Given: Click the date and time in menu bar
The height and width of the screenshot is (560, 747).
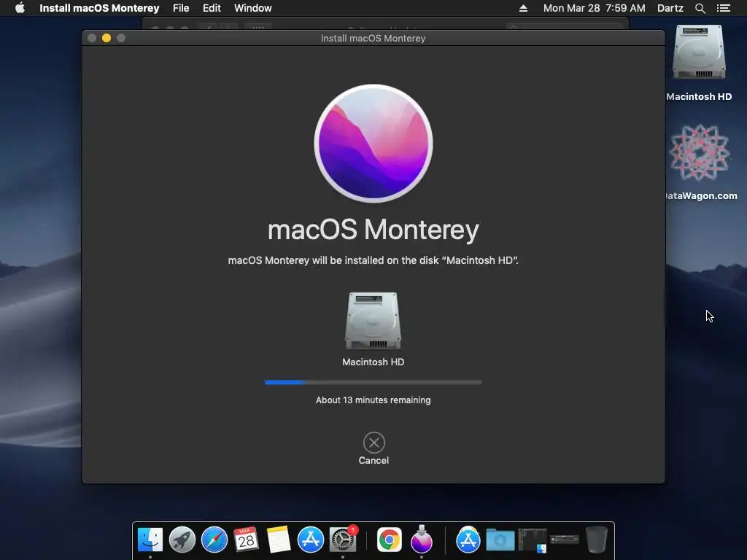Looking at the screenshot, I should pyautogui.click(x=594, y=8).
